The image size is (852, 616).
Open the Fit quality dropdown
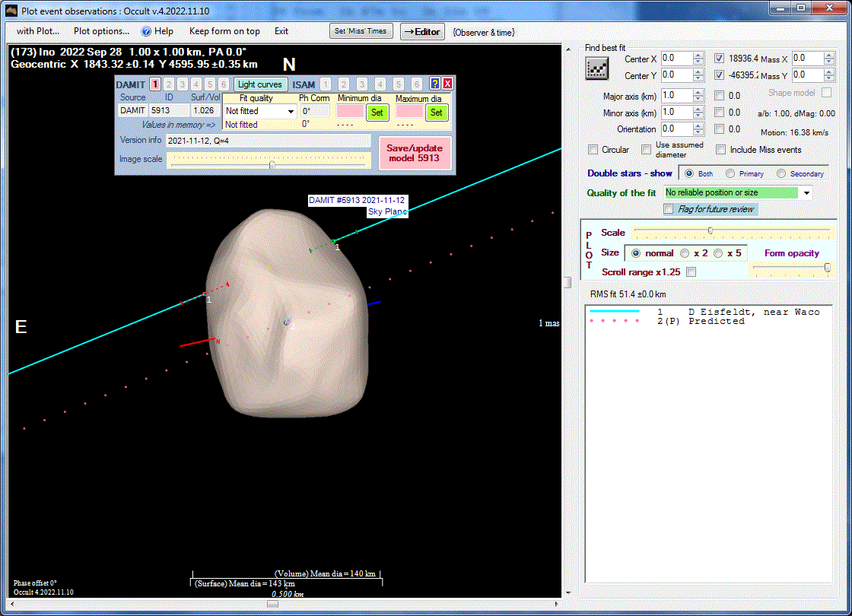[291, 112]
